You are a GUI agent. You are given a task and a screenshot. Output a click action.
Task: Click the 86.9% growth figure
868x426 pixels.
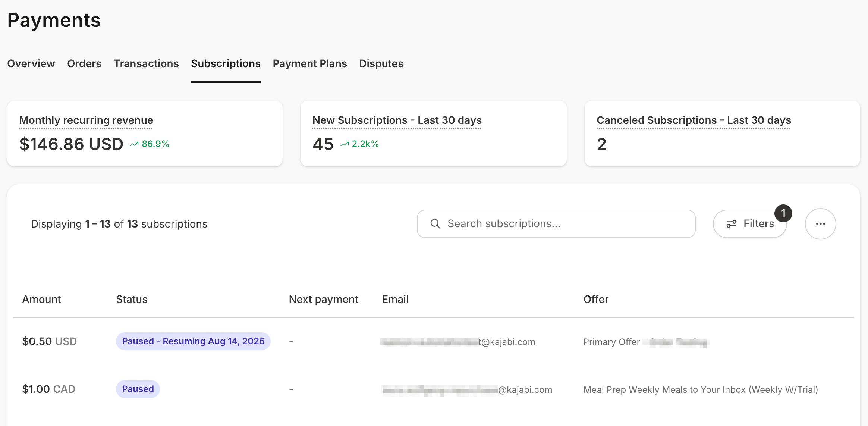pyautogui.click(x=155, y=144)
